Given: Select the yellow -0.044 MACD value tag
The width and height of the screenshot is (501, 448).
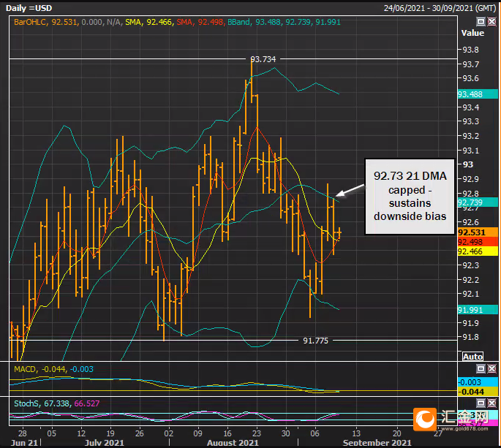Looking at the screenshot, I should tap(470, 392).
